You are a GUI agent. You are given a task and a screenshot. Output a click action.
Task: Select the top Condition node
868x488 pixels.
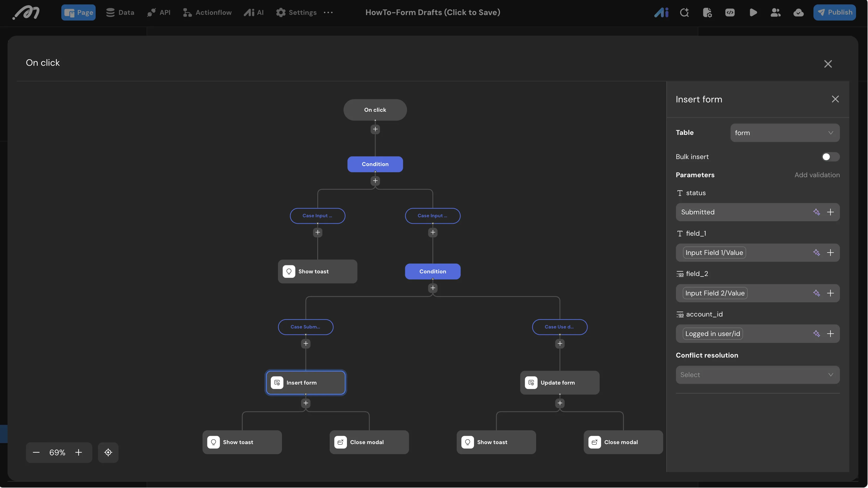(375, 164)
